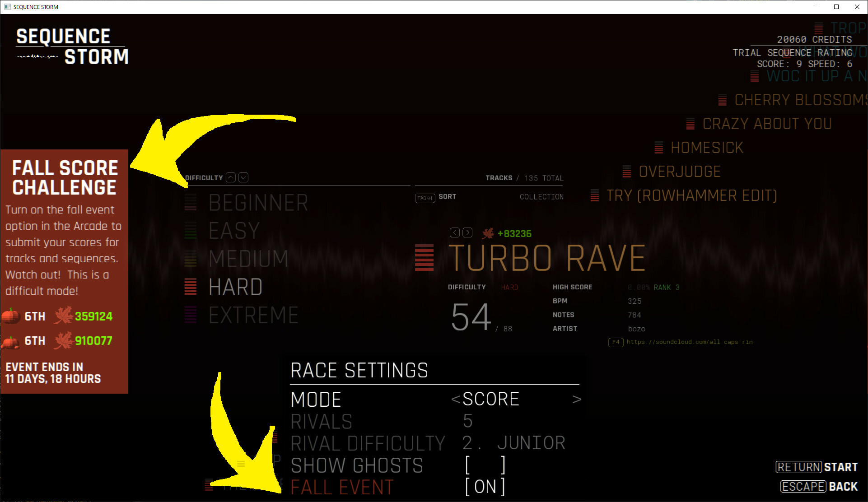Change the Collection sort option
This screenshot has width=868, height=502.
pos(541,197)
